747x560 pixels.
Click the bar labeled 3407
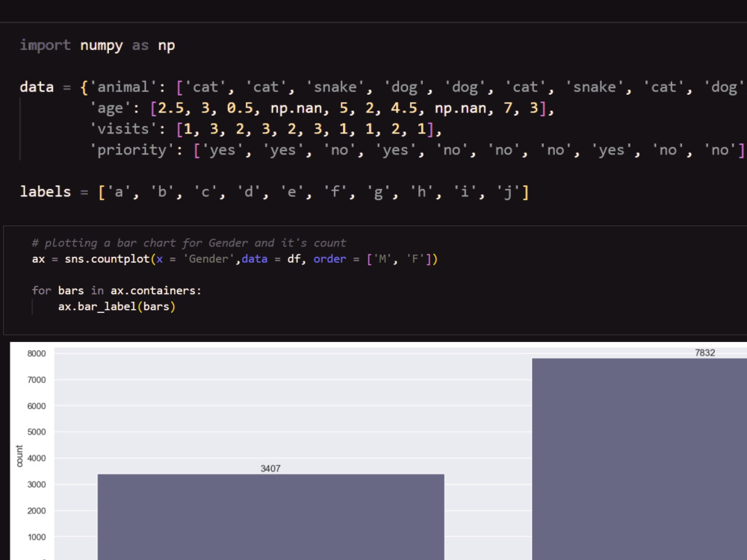[x=271, y=517]
